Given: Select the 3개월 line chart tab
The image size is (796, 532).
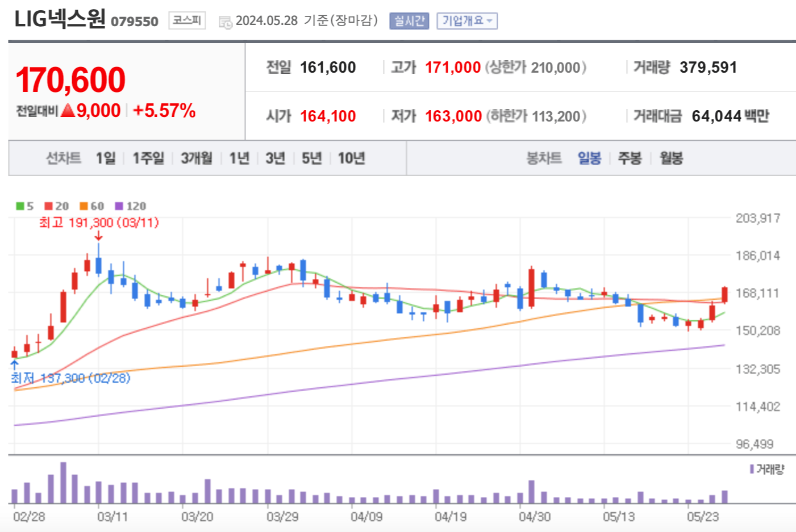Looking at the screenshot, I should 197,158.
